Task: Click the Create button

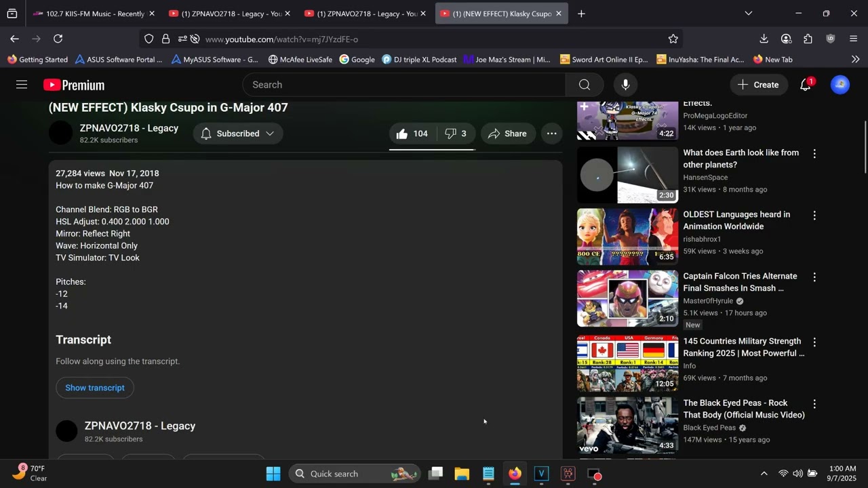Action: [759, 85]
